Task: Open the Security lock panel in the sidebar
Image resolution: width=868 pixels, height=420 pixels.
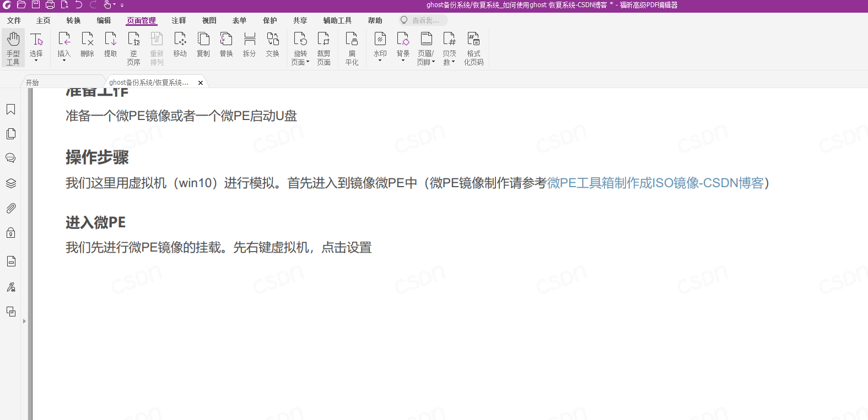Action: click(x=10, y=233)
